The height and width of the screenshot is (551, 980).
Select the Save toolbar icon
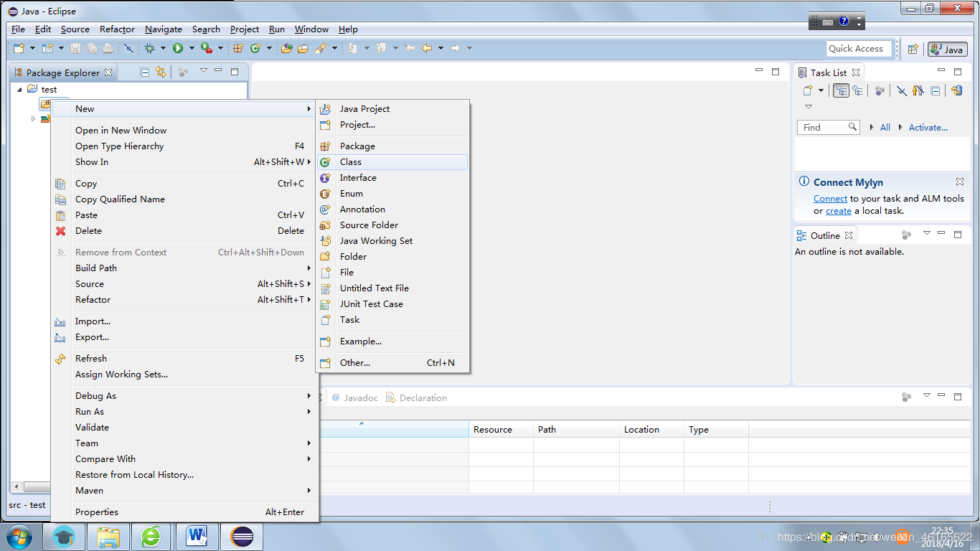coord(77,48)
